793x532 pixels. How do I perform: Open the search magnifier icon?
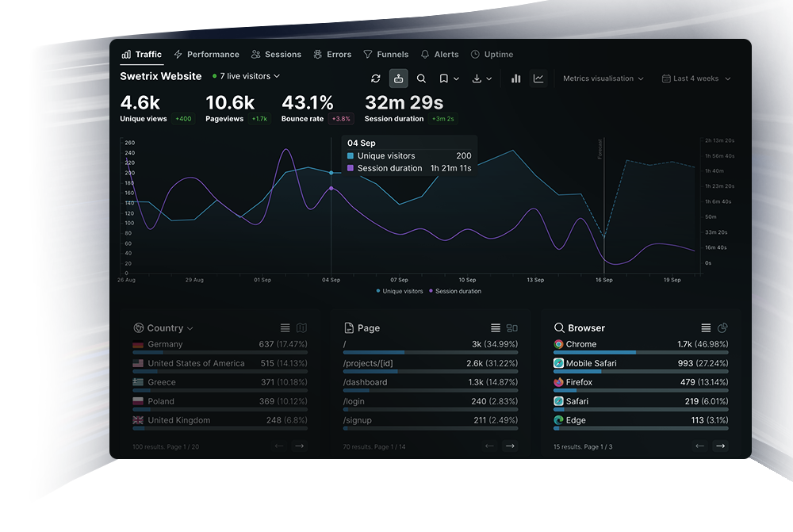pyautogui.click(x=421, y=78)
